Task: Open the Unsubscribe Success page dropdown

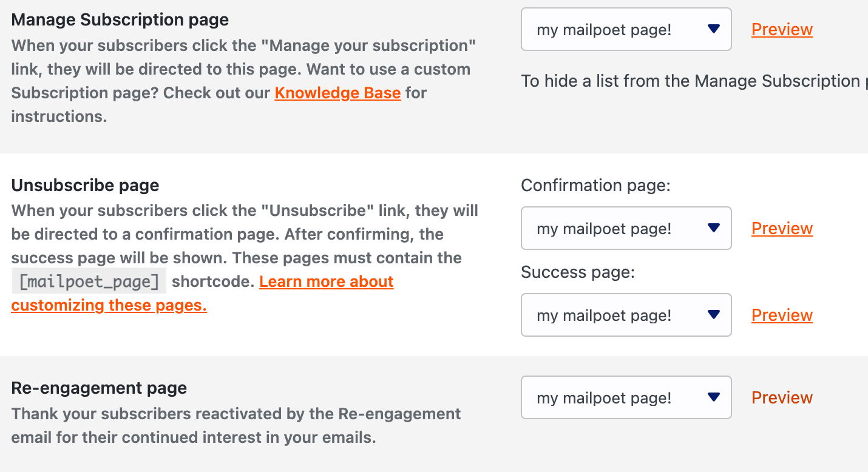Action: [625, 315]
